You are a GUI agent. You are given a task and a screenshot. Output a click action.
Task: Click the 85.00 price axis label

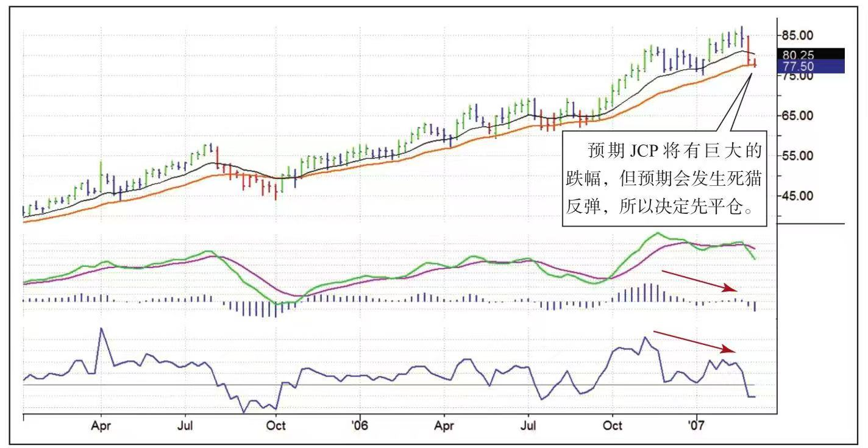pyautogui.click(x=798, y=35)
